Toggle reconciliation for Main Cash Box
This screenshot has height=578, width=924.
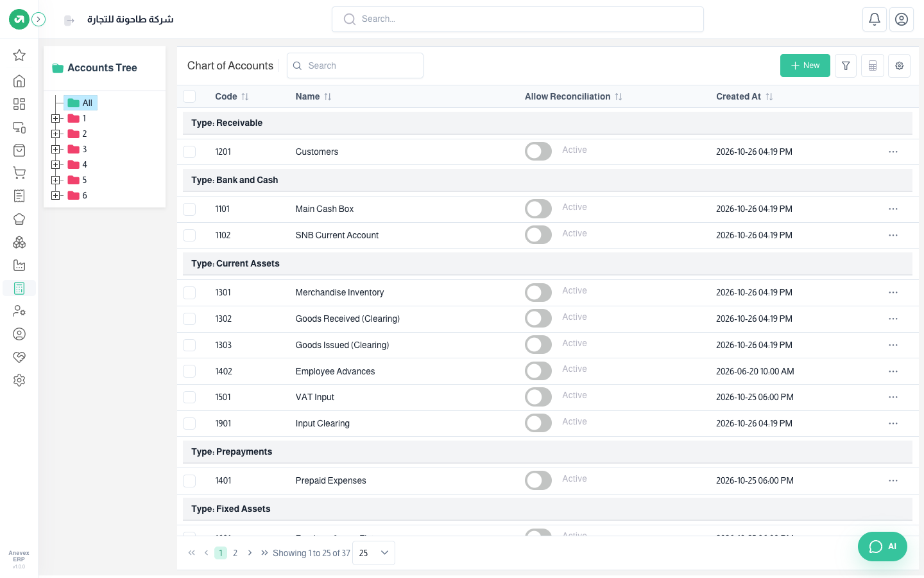point(538,209)
